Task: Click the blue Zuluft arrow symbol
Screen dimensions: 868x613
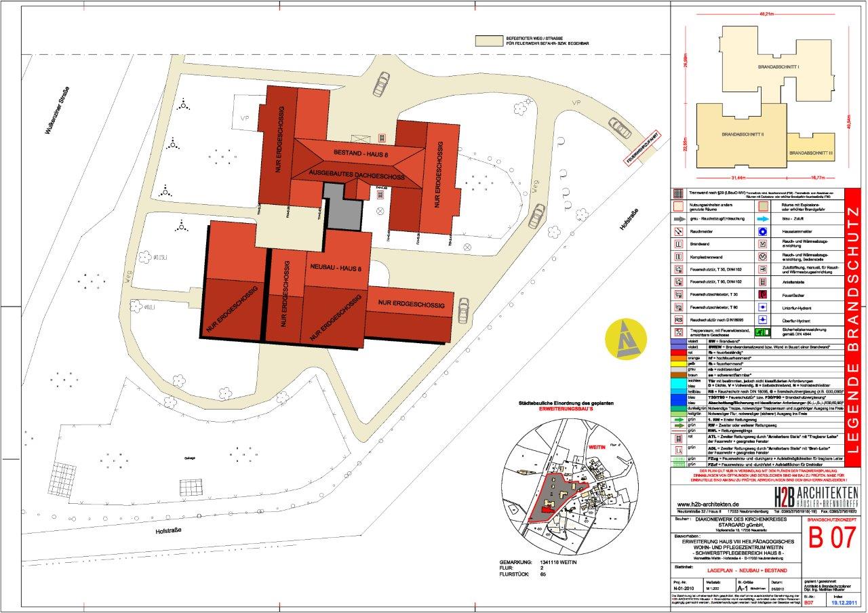Action: pyautogui.click(x=763, y=219)
